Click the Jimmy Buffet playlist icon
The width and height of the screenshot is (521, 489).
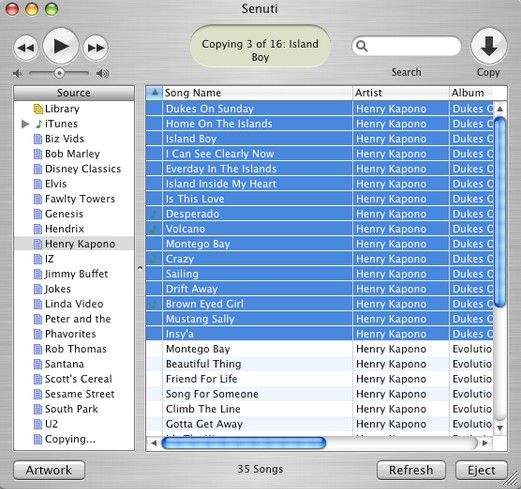(38, 274)
